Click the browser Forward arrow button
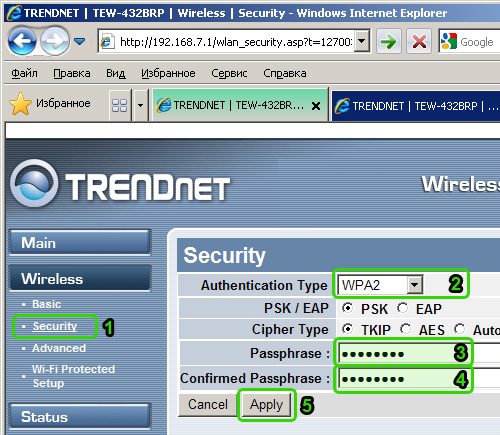 [55, 41]
